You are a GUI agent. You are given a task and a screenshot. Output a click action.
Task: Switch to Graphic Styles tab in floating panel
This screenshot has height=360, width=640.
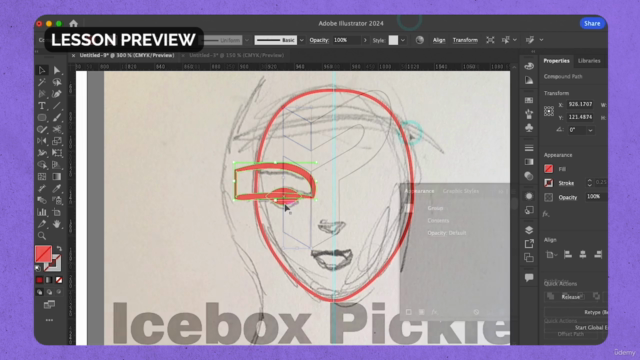coord(461,191)
